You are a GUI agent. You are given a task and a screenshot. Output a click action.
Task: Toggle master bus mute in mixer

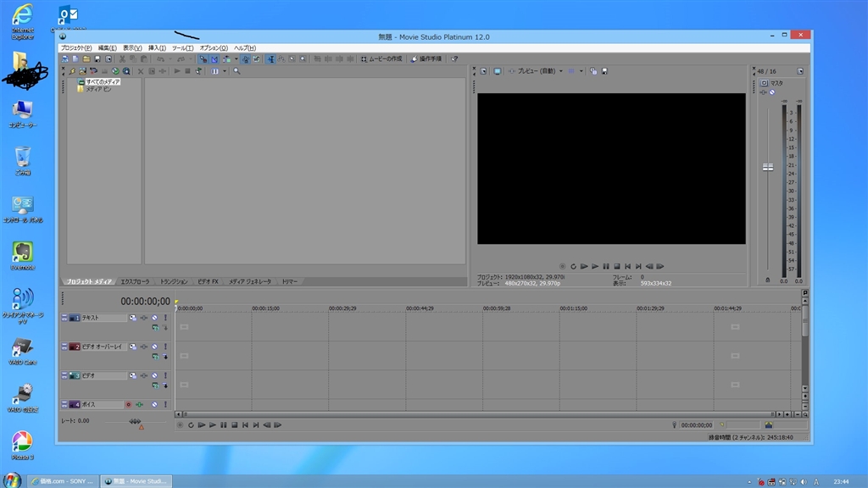pyautogui.click(x=772, y=92)
